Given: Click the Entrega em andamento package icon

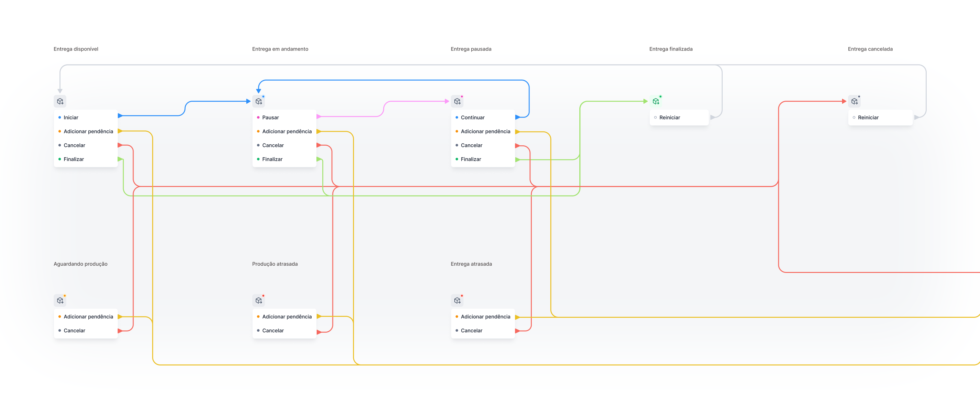Looking at the screenshot, I should 259,101.
